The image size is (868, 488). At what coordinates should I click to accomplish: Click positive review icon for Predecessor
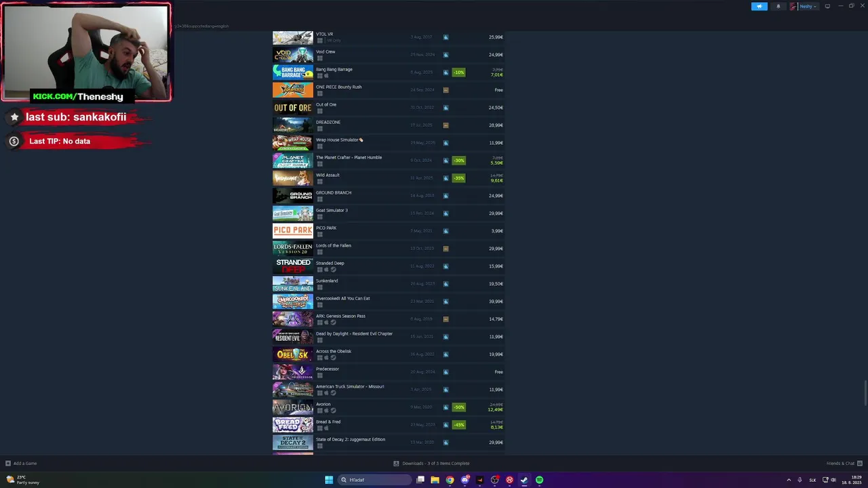446,372
